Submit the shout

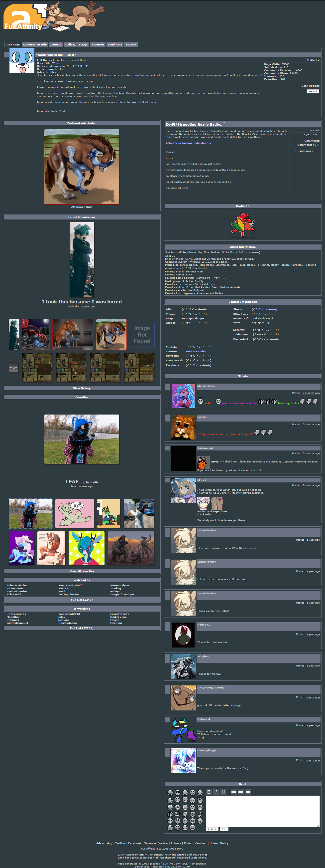[212, 829]
